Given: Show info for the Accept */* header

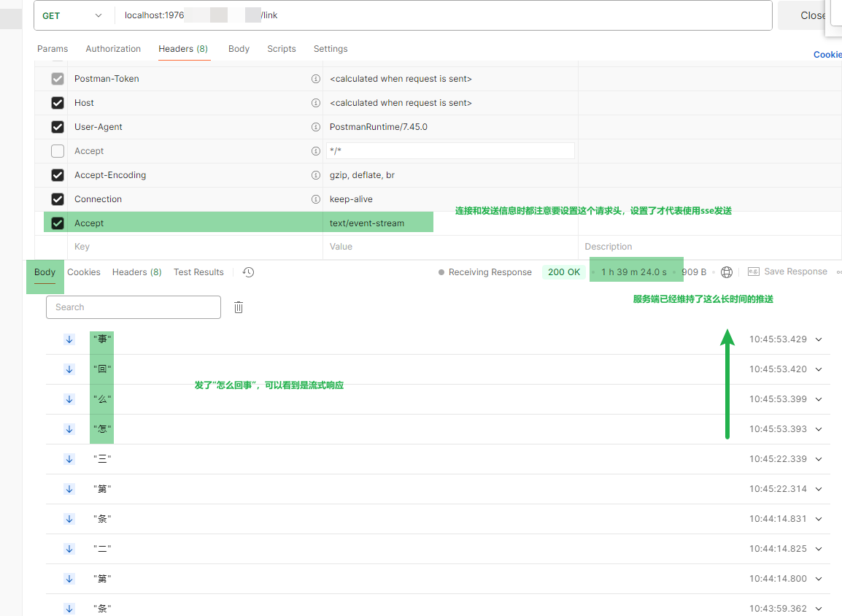Looking at the screenshot, I should coord(316,151).
